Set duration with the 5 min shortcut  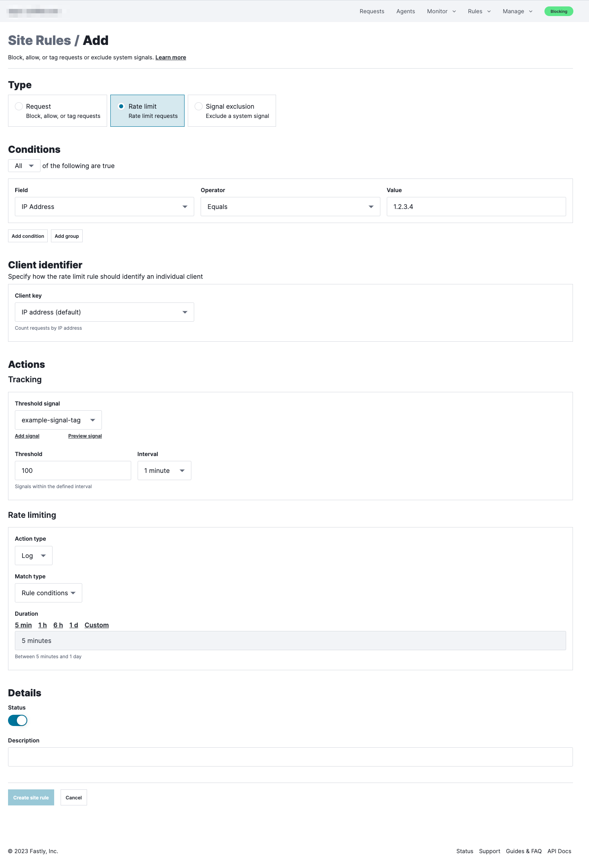(23, 625)
